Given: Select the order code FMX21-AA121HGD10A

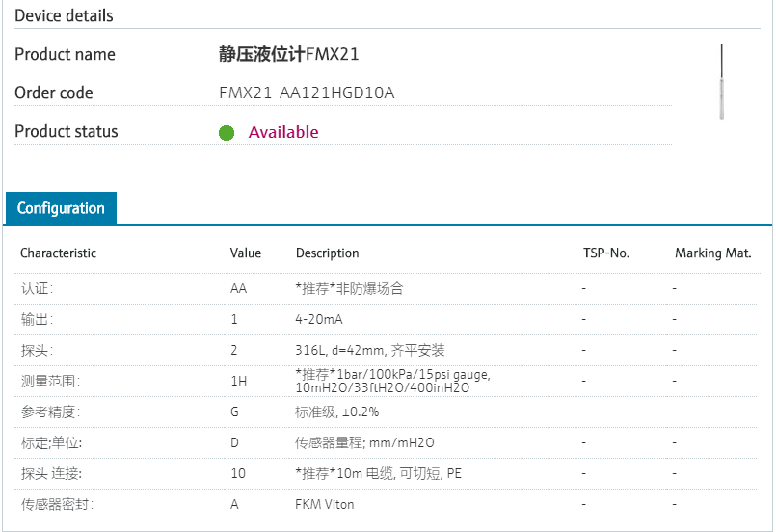Looking at the screenshot, I should point(307,93).
